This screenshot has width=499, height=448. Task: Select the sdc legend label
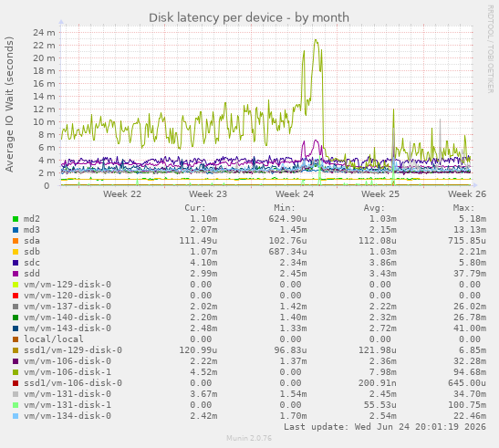click(32, 263)
